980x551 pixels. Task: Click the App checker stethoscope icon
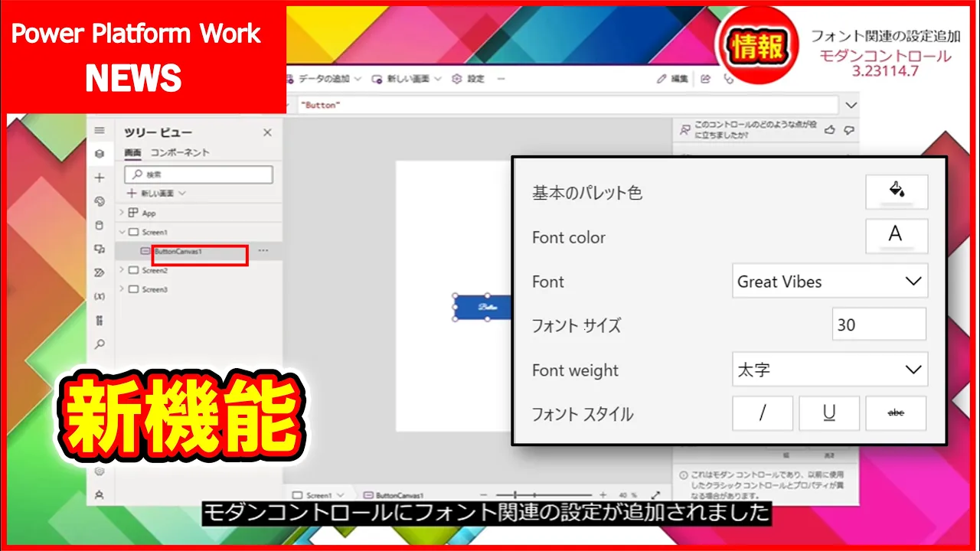point(729,78)
